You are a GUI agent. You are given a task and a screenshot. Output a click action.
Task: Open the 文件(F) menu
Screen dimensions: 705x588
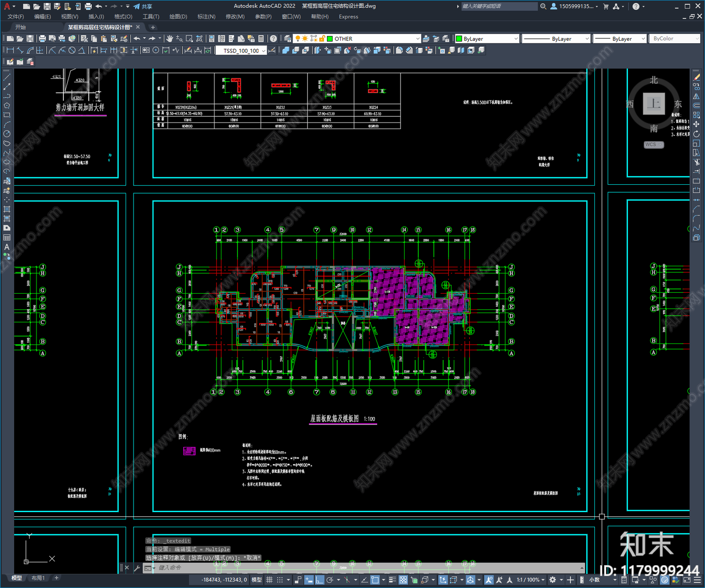[16, 17]
